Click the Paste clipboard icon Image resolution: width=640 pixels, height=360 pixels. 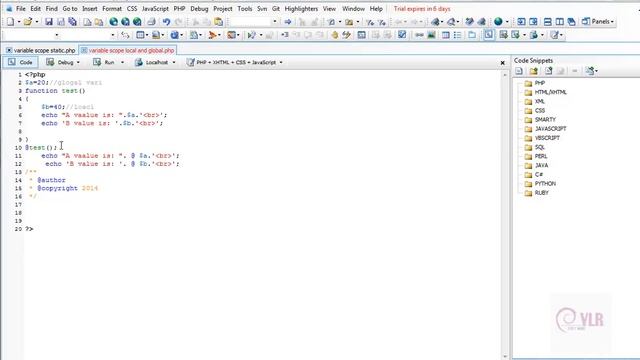[x=219, y=22]
